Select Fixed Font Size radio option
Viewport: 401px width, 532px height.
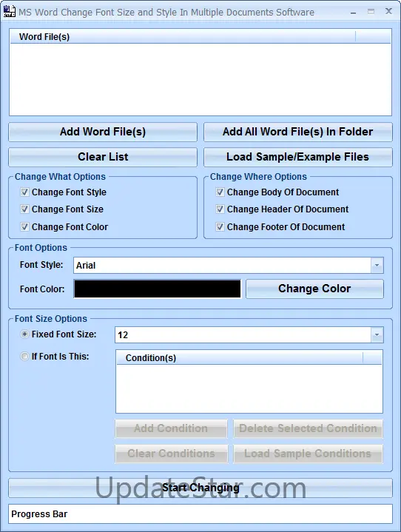24,334
